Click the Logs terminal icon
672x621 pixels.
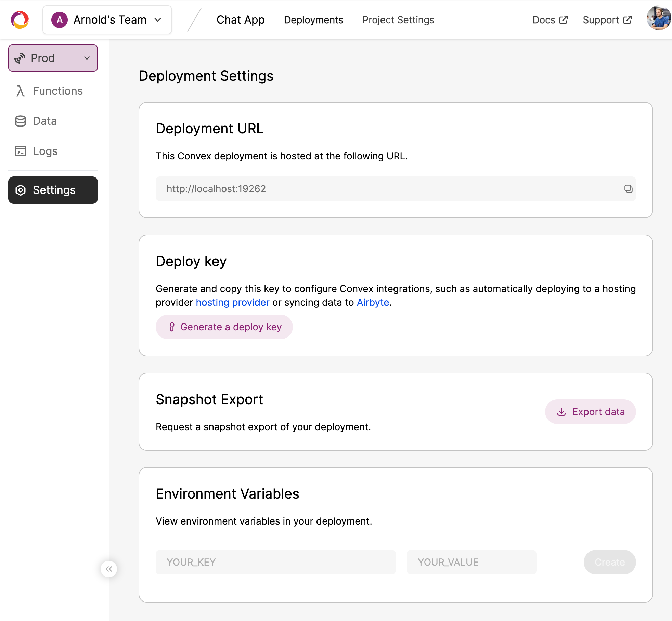click(21, 151)
